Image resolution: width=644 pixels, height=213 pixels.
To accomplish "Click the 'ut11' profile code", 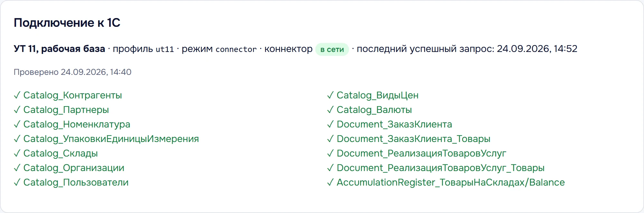I will coord(165,49).
